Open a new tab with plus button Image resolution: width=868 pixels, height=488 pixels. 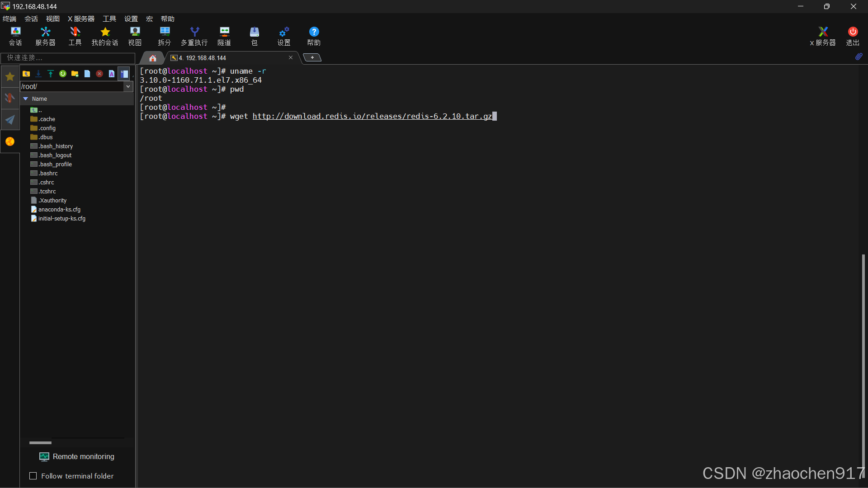(x=312, y=57)
